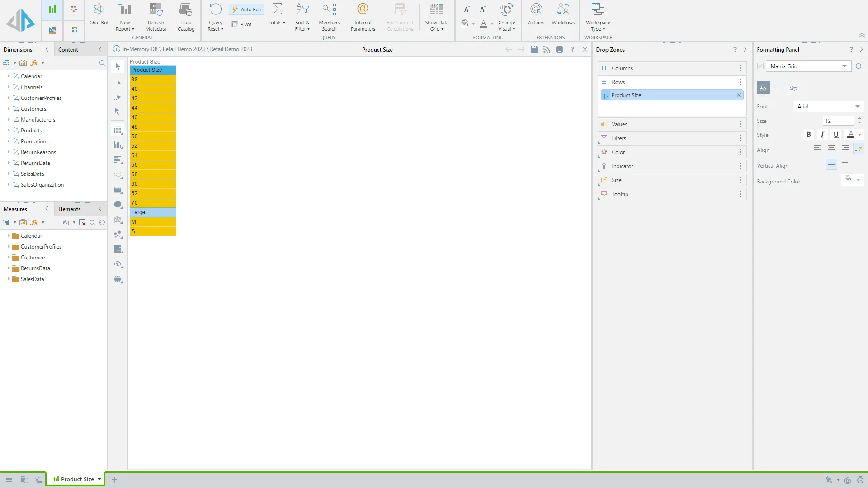This screenshot has width=868, height=488.
Task: Switch to the Content tab
Action: point(68,50)
